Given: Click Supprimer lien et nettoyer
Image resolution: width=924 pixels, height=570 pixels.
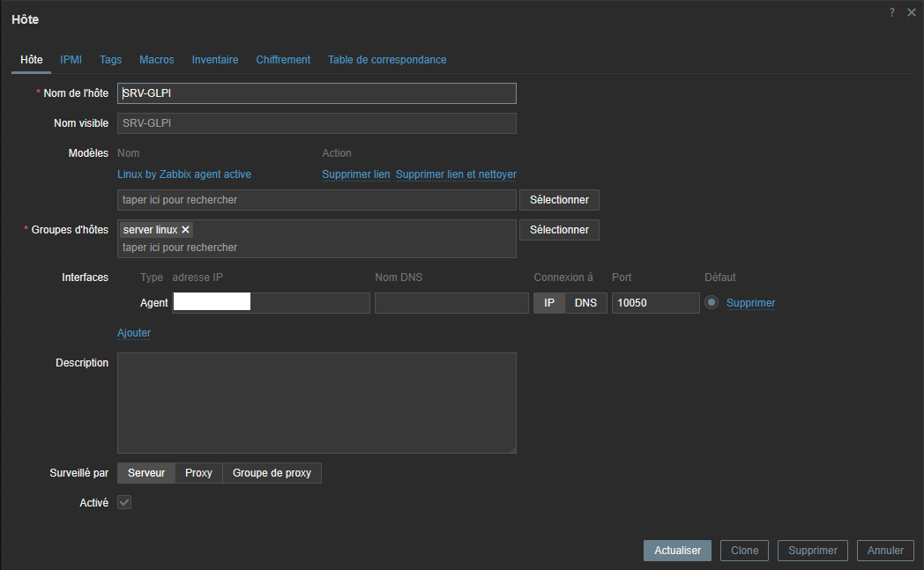Looking at the screenshot, I should [456, 174].
